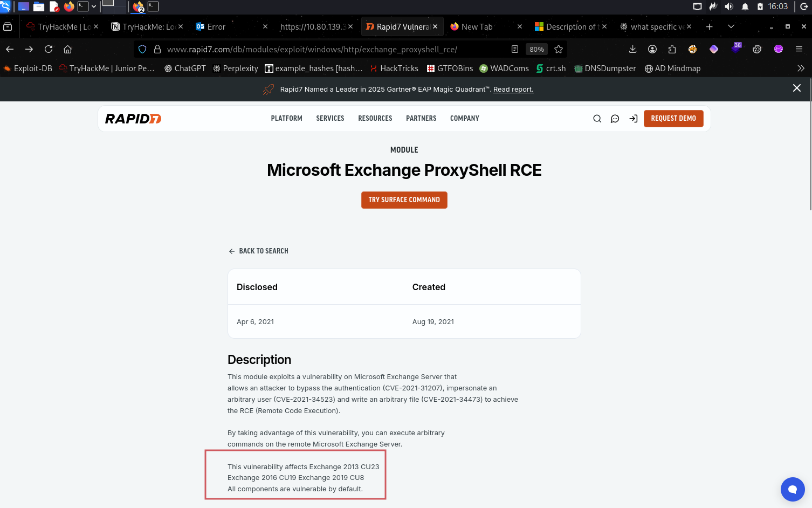Click the URL address field

coord(324,49)
